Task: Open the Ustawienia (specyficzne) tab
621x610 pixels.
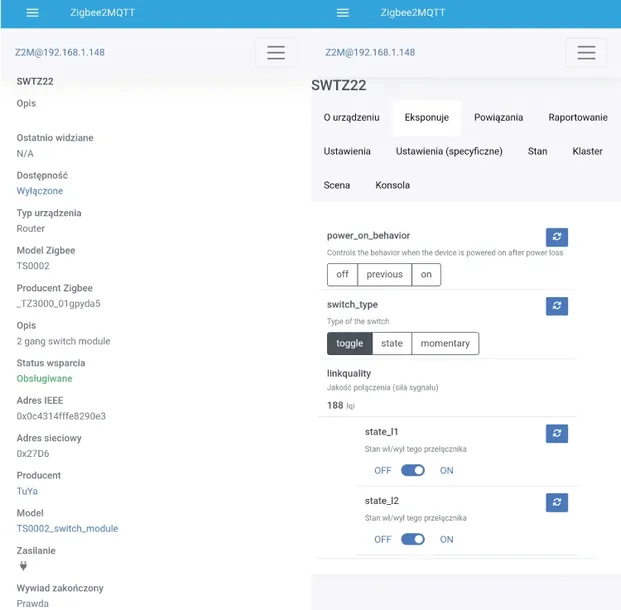Action: pos(449,151)
